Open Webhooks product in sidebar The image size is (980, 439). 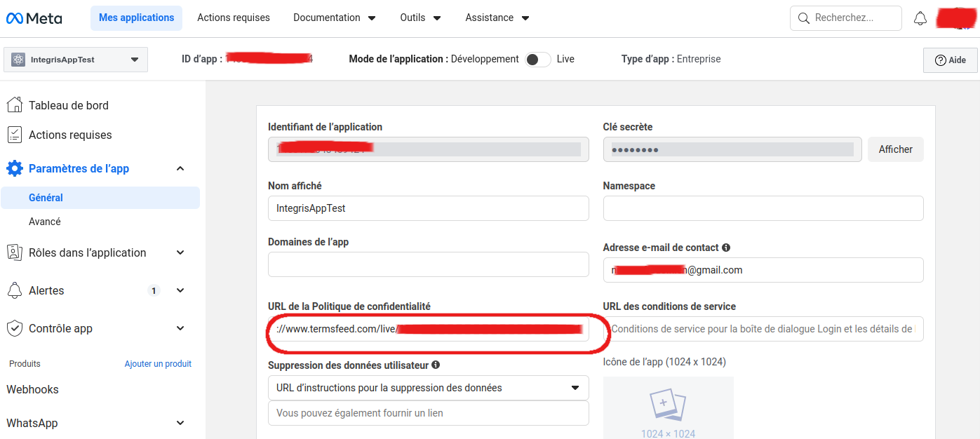click(x=32, y=389)
